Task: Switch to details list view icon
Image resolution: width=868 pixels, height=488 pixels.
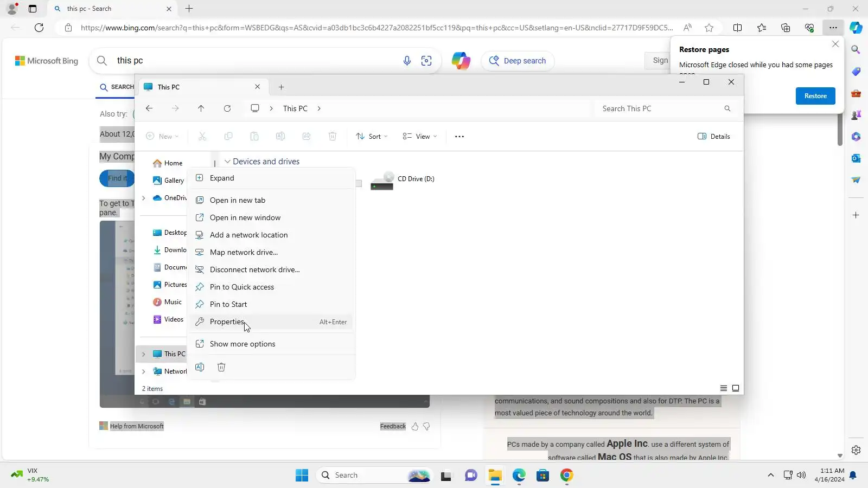Action: point(724,388)
